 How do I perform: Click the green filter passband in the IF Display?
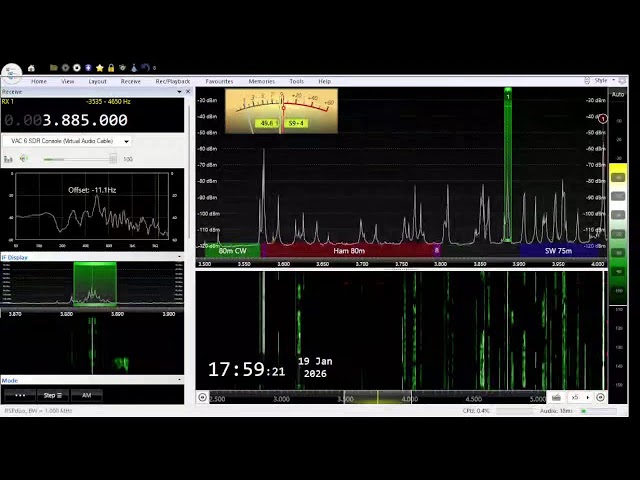95,284
